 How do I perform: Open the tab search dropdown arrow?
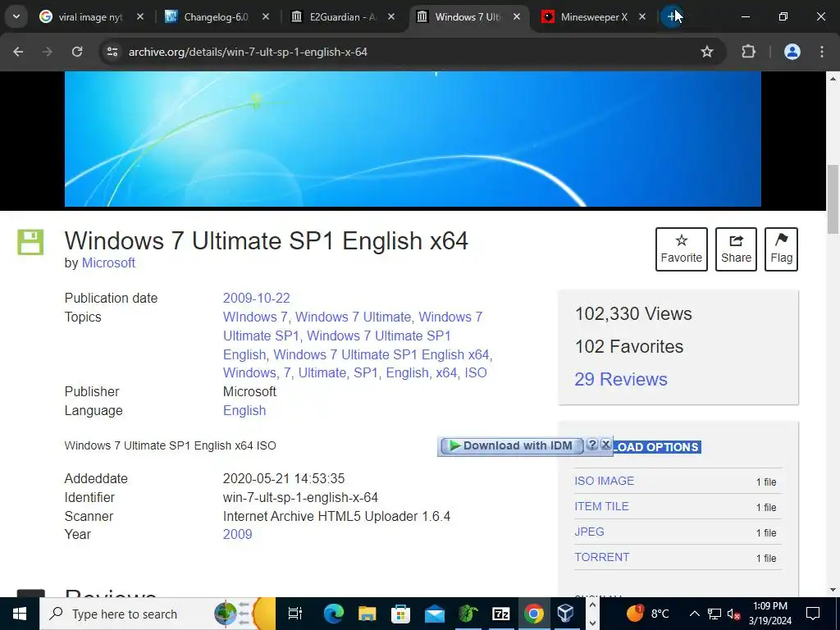click(x=16, y=16)
